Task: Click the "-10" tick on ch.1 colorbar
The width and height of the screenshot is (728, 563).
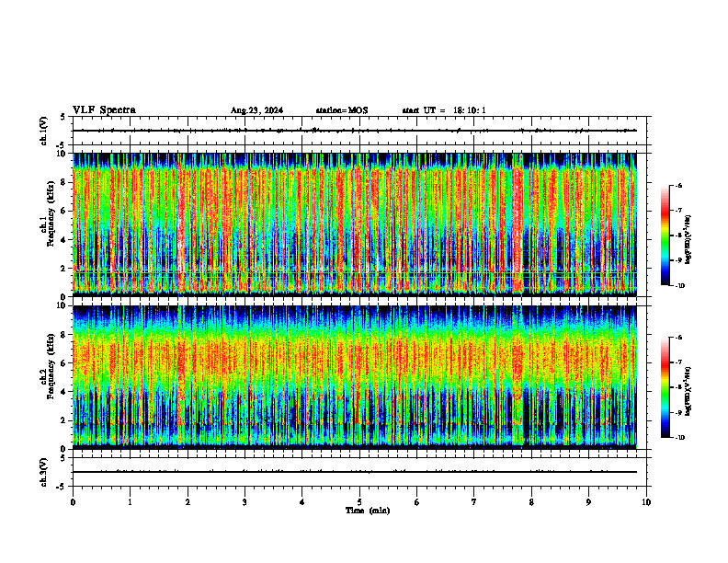Action: point(680,286)
